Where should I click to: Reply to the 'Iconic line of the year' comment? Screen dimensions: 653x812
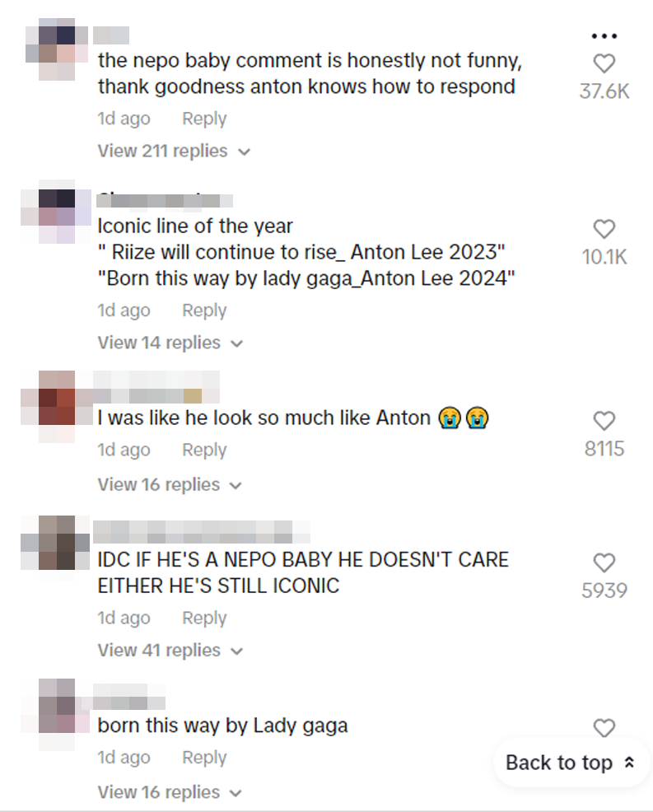(204, 310)
